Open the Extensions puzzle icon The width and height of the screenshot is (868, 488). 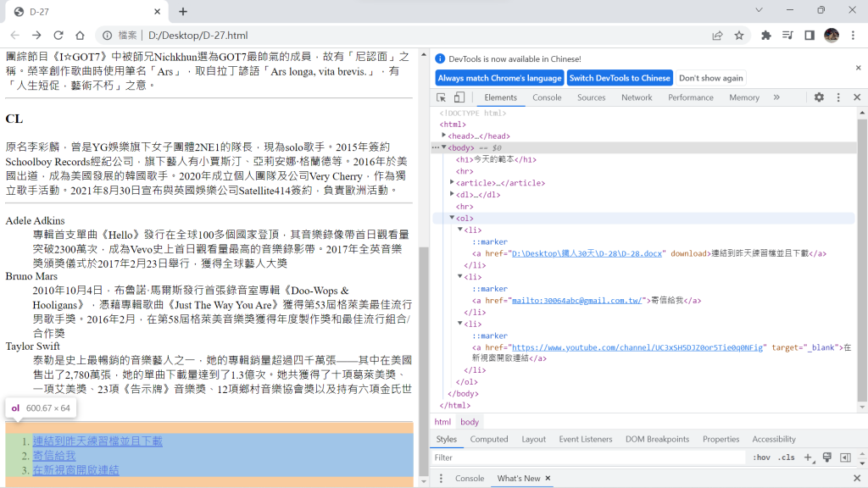coord(766,36)
